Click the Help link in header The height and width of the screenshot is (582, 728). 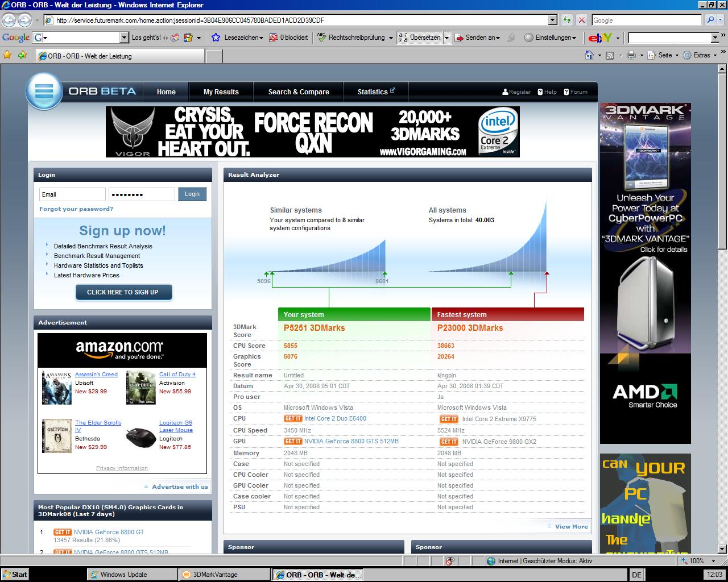[547, 92]
